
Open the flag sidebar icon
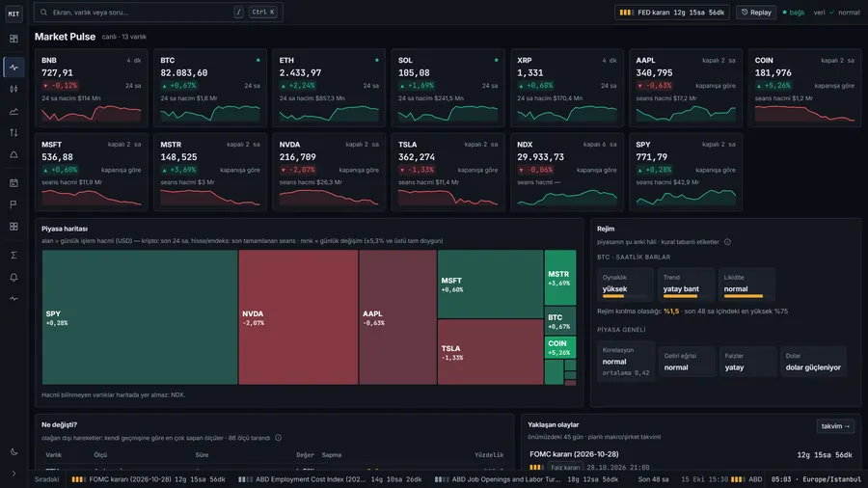click(14, 204)
